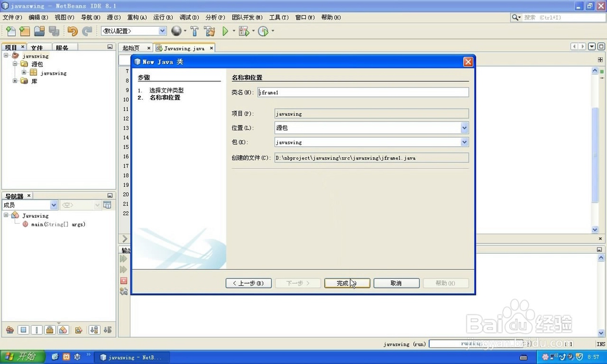Image resolution: width=607 pixels, height=364 pixels.
Task: Click the editor vertical scrollbar thumb
Action: 595,155
